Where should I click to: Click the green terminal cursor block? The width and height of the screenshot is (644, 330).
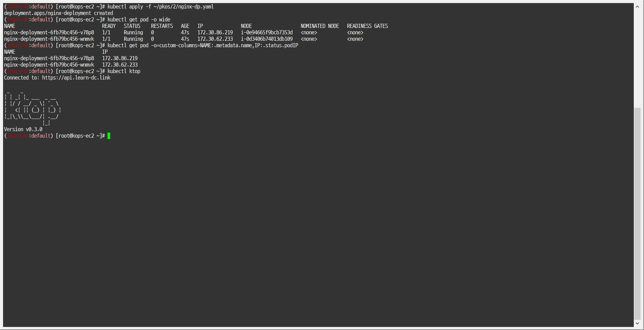point(109,136)
